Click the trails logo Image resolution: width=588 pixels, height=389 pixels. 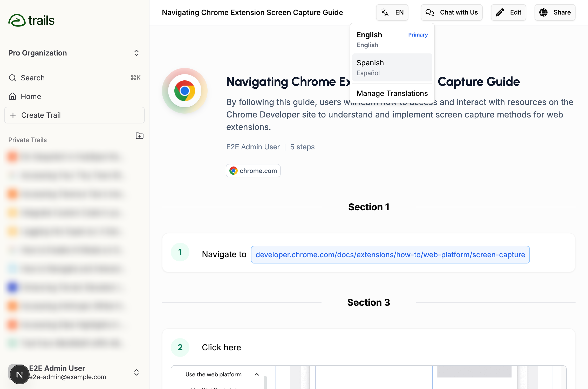pos(31,20)
